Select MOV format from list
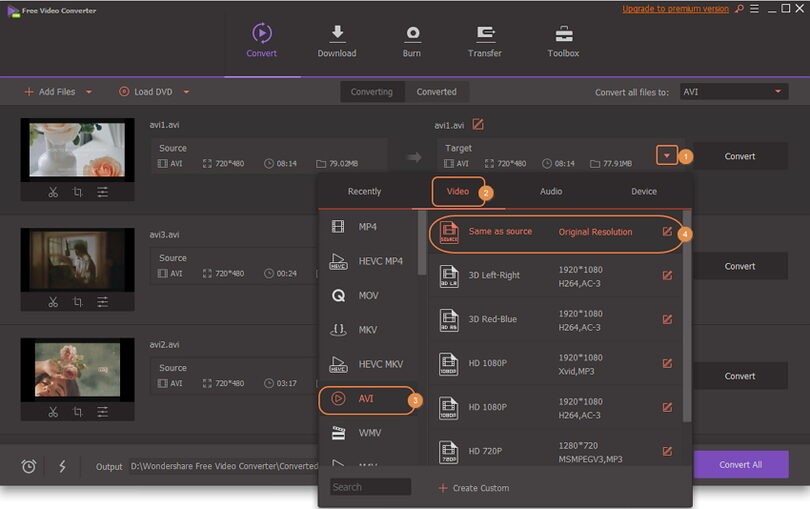The image size is (810, 509). pos(368,296)
